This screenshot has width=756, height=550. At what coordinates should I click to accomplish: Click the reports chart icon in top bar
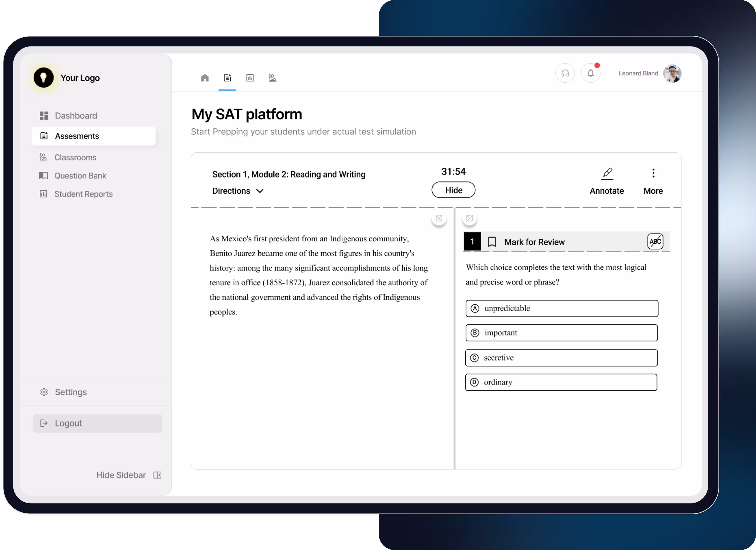[x=250, y=78]
